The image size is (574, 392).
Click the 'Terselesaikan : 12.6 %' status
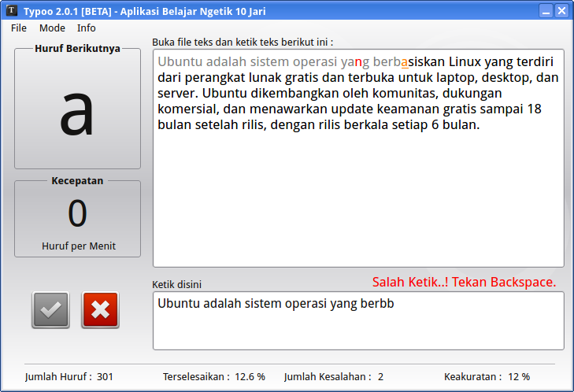click(214, 377)
